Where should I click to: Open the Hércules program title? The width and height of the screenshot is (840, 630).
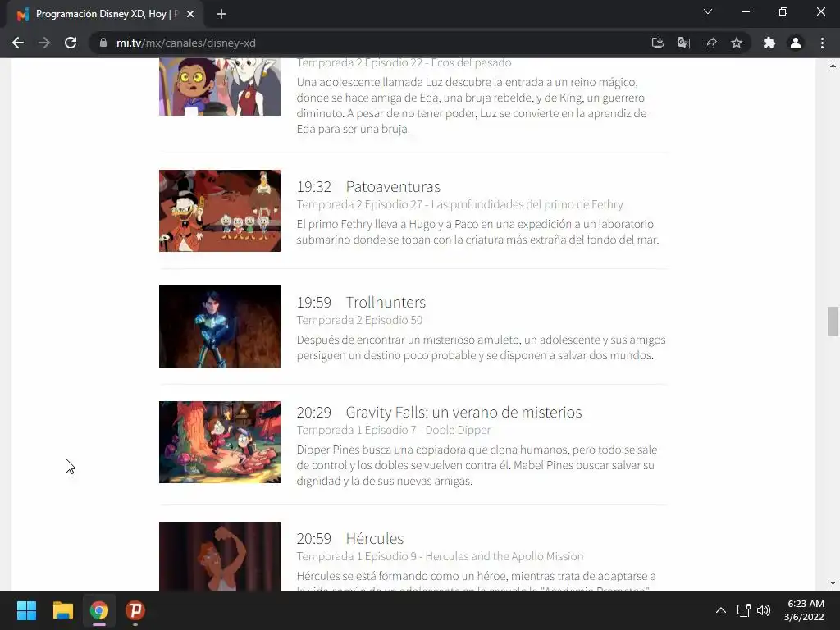pos(374,538)
